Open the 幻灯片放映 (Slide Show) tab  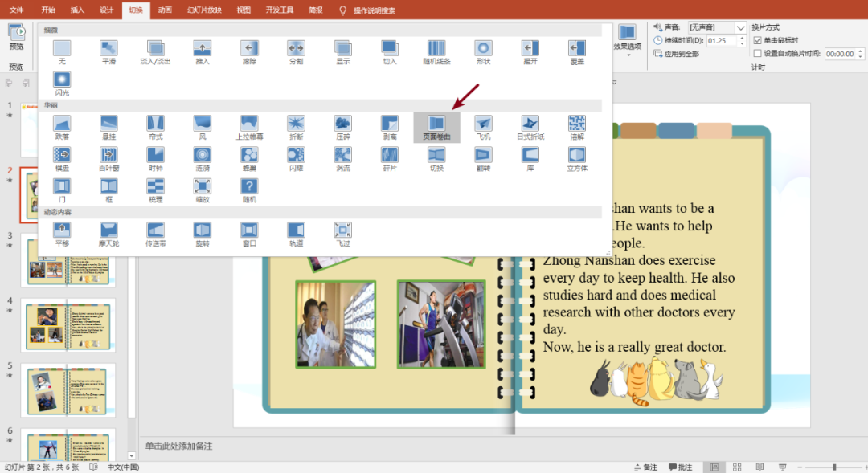coord(204,10)
